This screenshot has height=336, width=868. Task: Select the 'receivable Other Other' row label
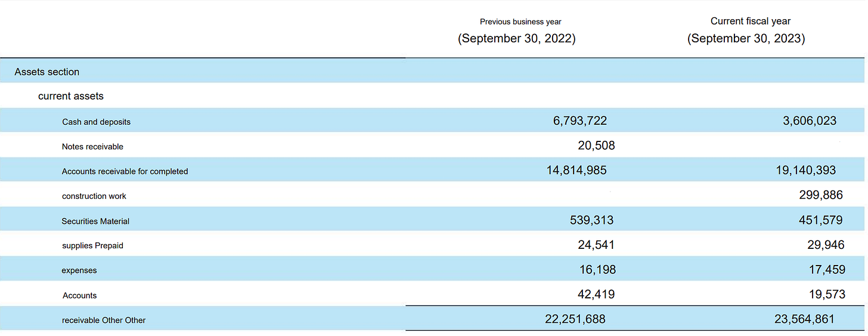[104, 320]
